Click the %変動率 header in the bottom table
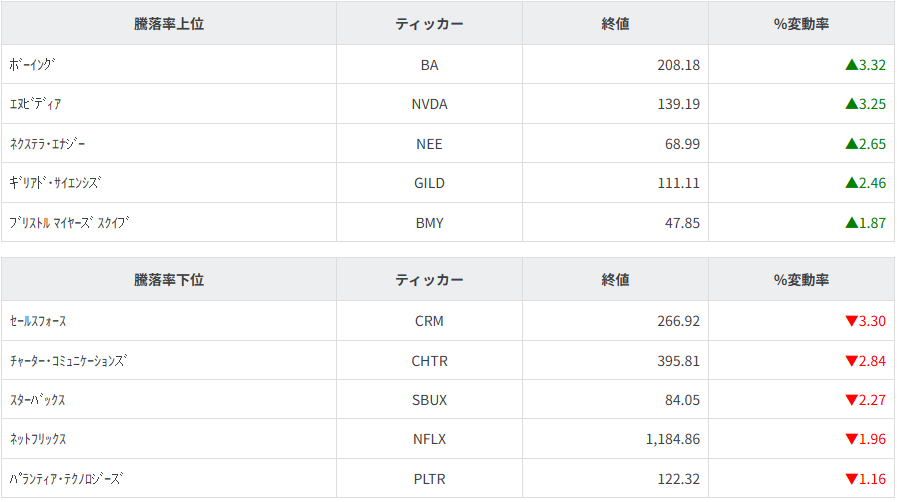 (801, 280)
